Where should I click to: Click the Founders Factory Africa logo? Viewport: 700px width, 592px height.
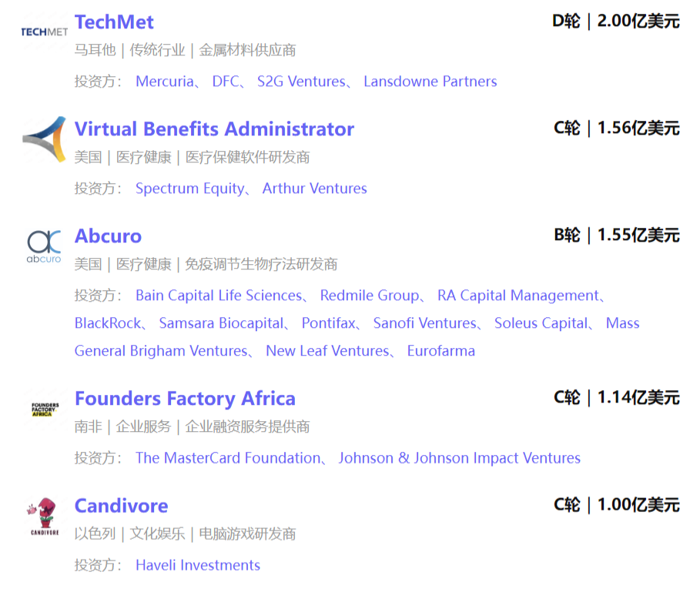pyautogui.click(x=45, y=409)
